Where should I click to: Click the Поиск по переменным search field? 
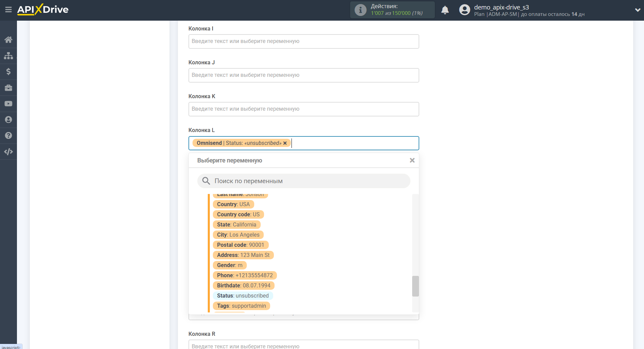tap(303, 181)
